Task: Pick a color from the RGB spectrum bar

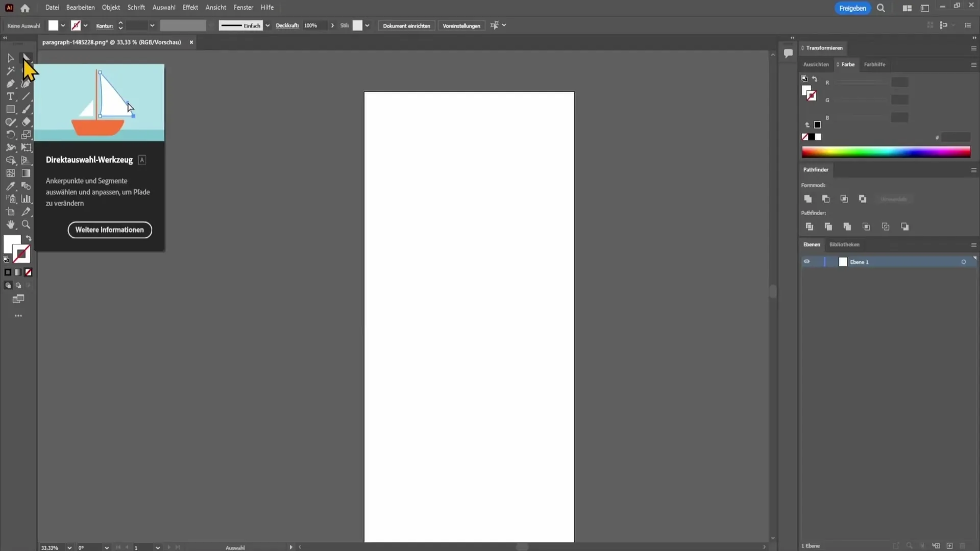Action: point(886,152)
